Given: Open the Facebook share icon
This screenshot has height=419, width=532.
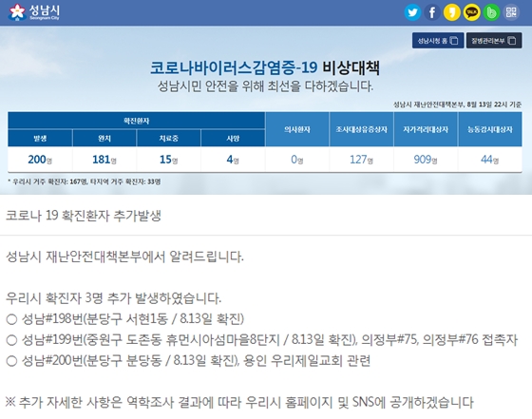Looking at the screenshot, I should coord(432,12).
